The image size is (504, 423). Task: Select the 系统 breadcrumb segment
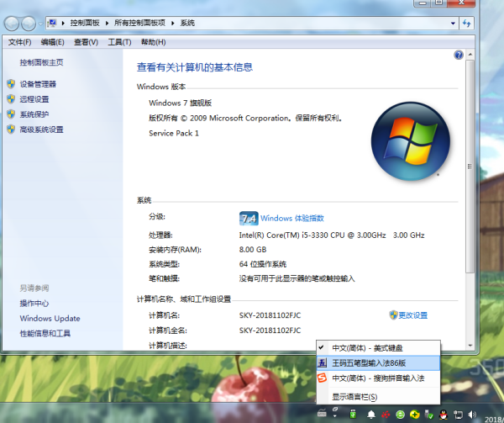pos(187,24)
